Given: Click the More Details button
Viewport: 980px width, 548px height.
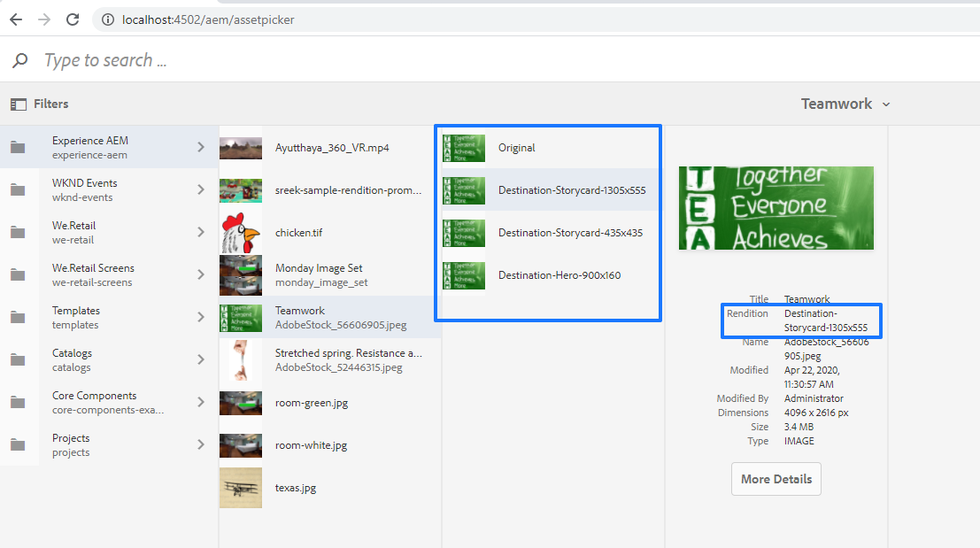Looking at the screenshot, I should point(776,478).
